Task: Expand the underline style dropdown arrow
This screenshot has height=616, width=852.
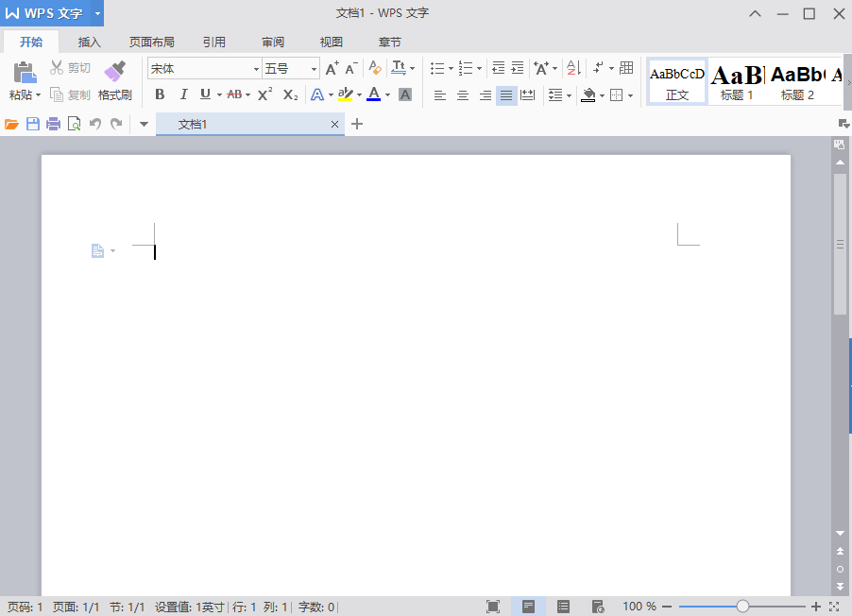Action: click(x=219, y=95)
